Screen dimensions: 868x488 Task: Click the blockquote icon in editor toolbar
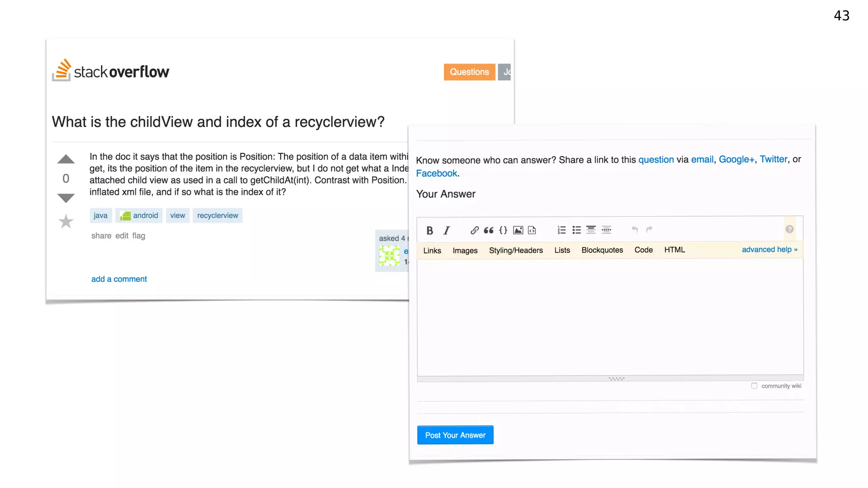pyautogui.click(x=489, y=230)
